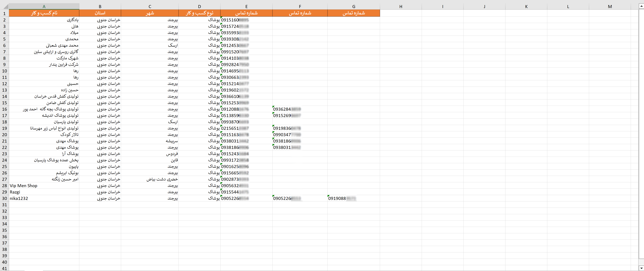Viewport: 644px width, 271px height.
Task: Select cell 'پوشاک آرا'
Action: [x=44, y=154]
